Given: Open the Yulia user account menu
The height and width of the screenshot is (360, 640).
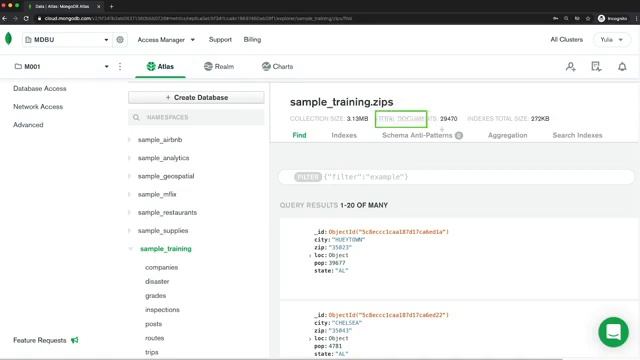Looking at the screenshot, I should [x=611, y=40].
